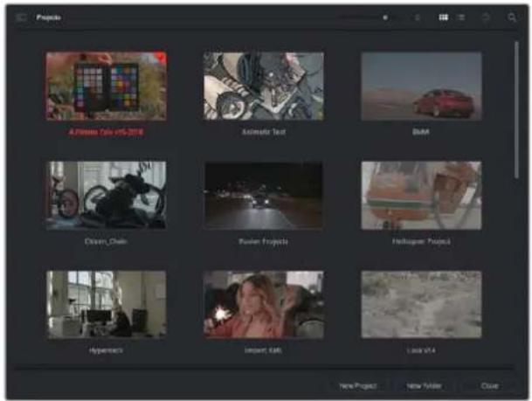Click the New Folder button
This screenshot has width=532, height=401.
point(424,386)
